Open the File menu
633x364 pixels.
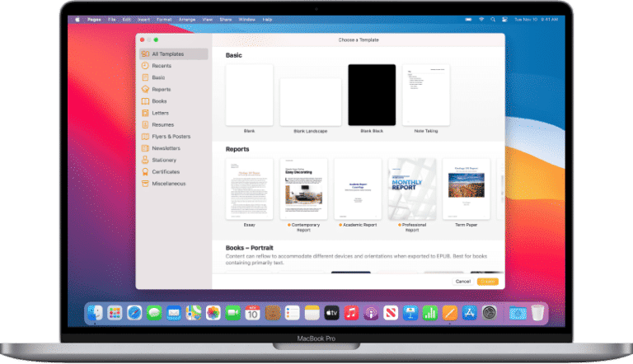pos(112,20)
